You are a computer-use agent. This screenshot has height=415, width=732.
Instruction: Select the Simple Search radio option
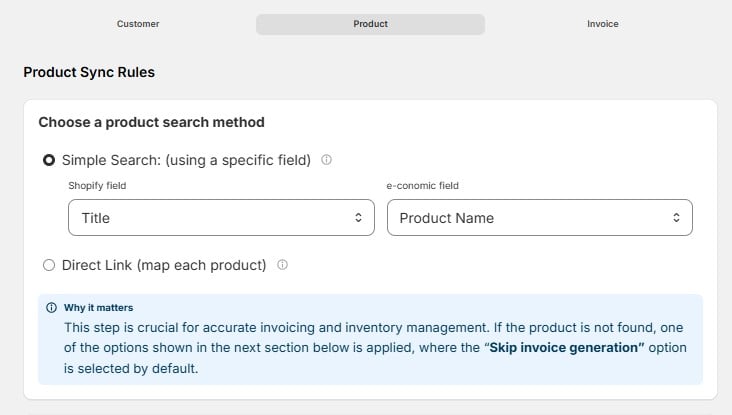[x=49, y=160]
